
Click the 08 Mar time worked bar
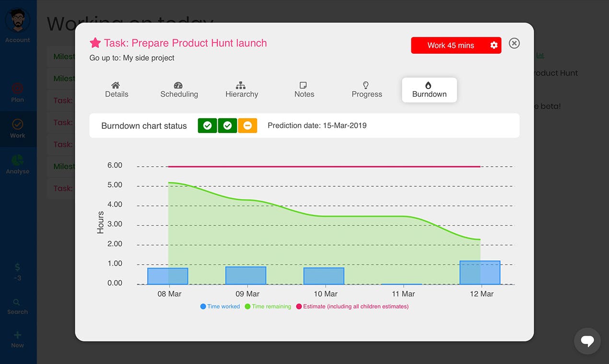tap(168, 276)
